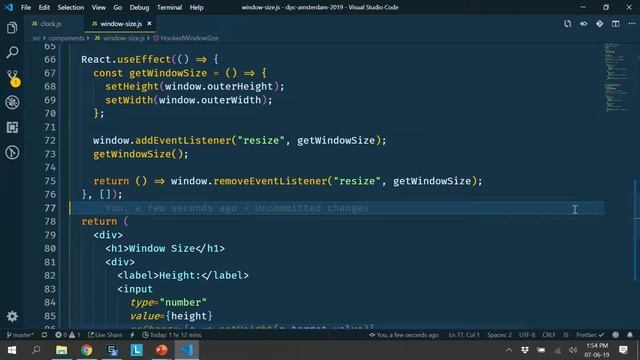640x360 pixels.
Task: Open the editor More Actions ellipsis menu
Action: coord(631,24)
